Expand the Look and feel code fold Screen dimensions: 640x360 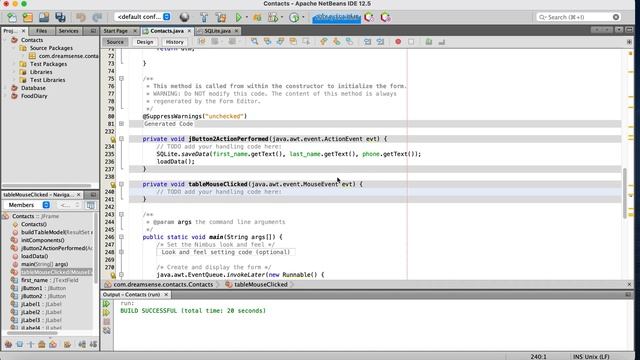point(121,252)
